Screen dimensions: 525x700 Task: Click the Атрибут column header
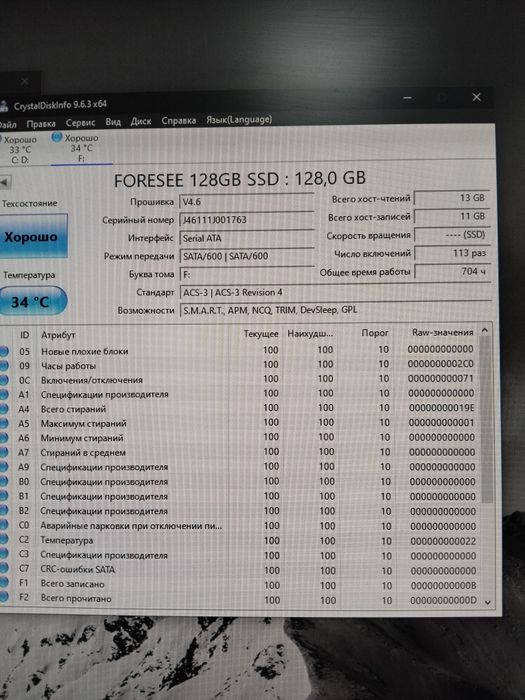point(58,335)
